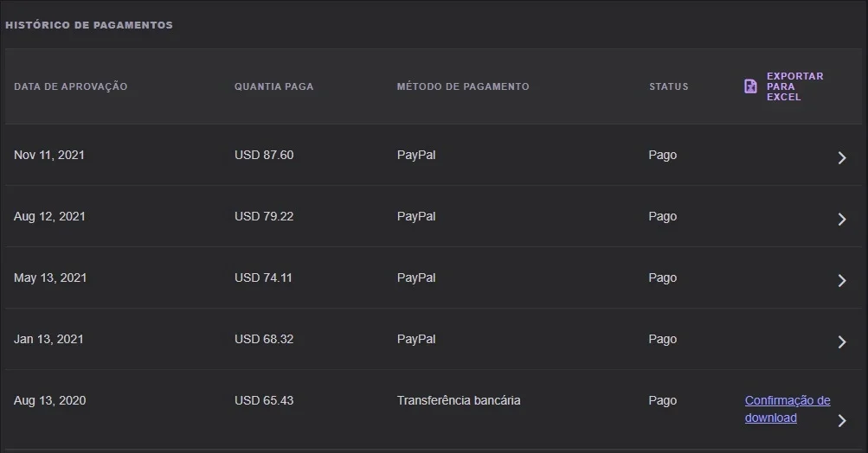Click the Histórico de Pagamentos heading
This screenshot has height=453, width=868.
(x=89, y=25)
